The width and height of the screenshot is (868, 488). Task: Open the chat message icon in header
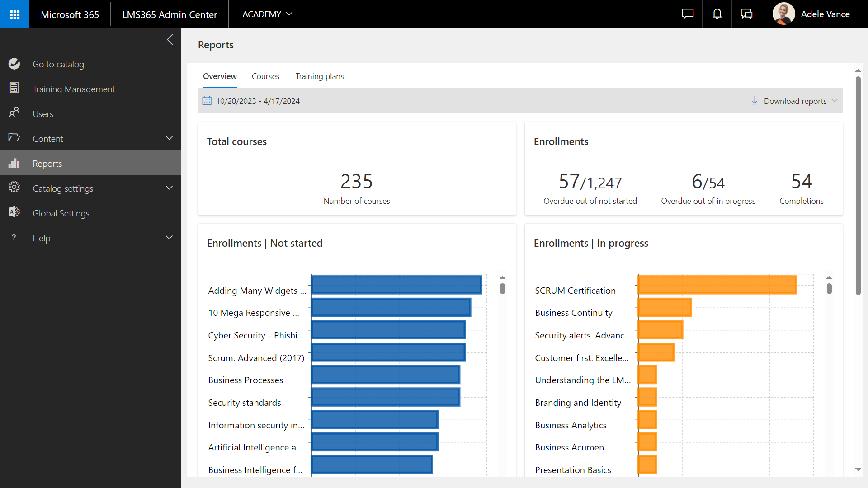click(688, 14)
